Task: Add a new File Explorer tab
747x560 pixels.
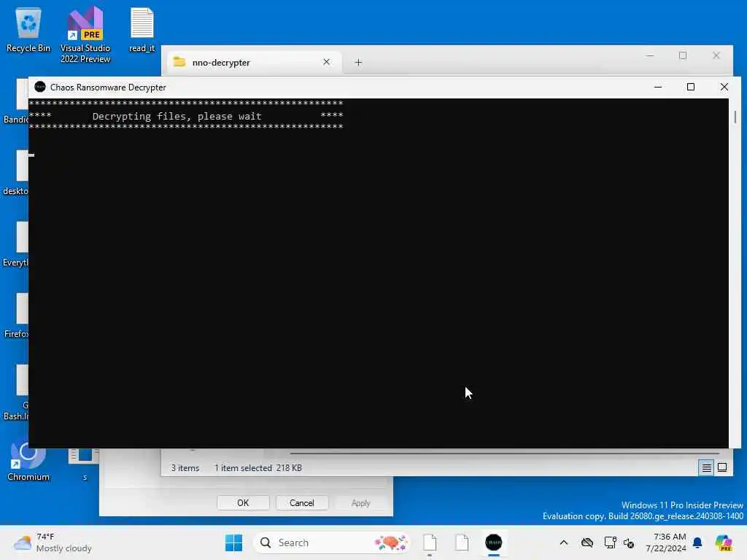Action: (x=358, y=63)
